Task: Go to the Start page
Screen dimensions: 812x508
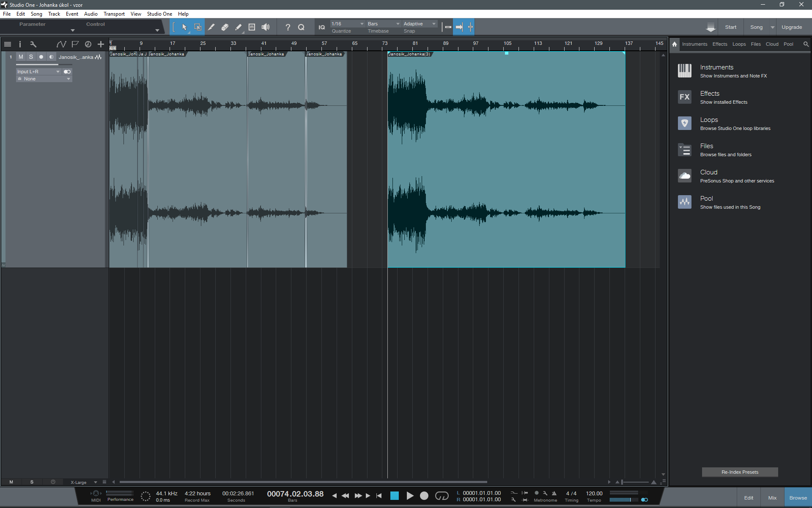Action: [x=730, y=27]
